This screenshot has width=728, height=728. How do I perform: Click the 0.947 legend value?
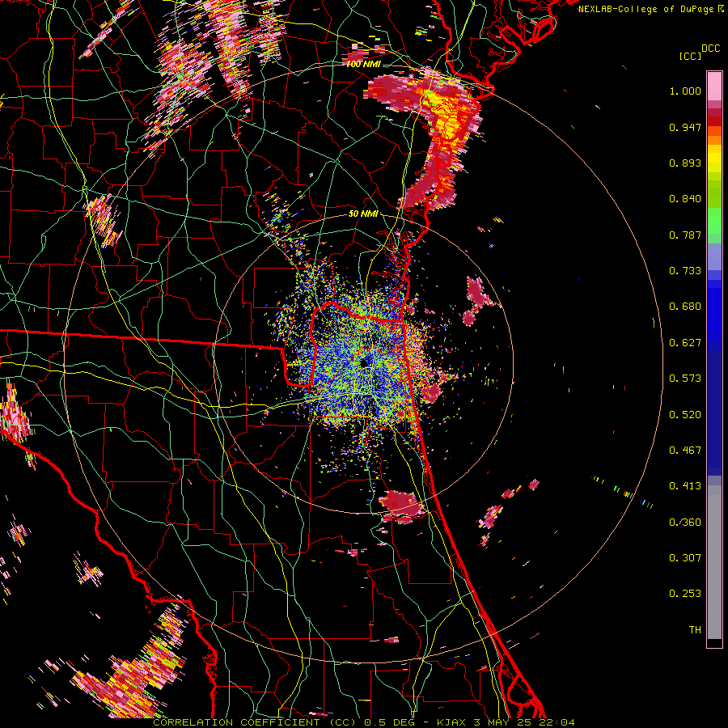point(685,127)
